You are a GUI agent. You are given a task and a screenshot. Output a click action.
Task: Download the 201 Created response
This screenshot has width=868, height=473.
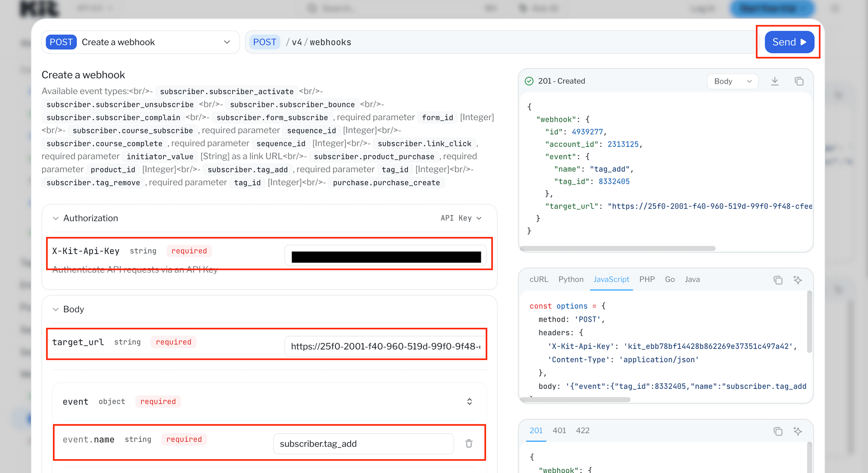775,81
